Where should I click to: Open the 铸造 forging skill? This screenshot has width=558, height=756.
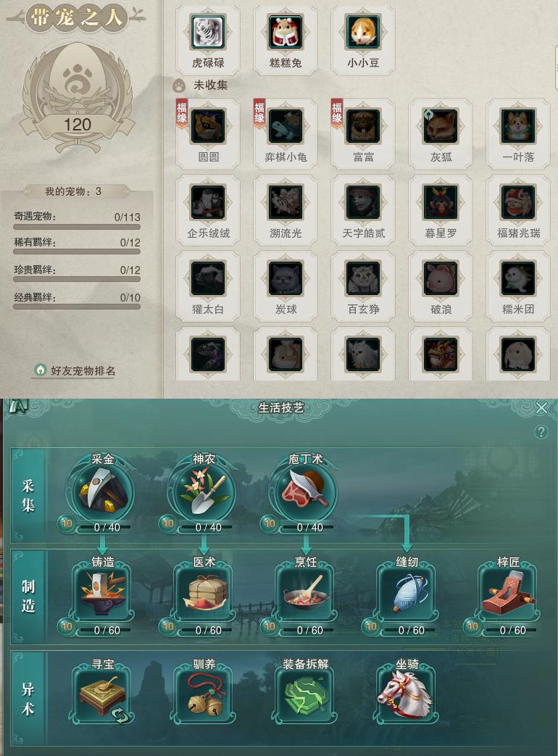[103, 594]
